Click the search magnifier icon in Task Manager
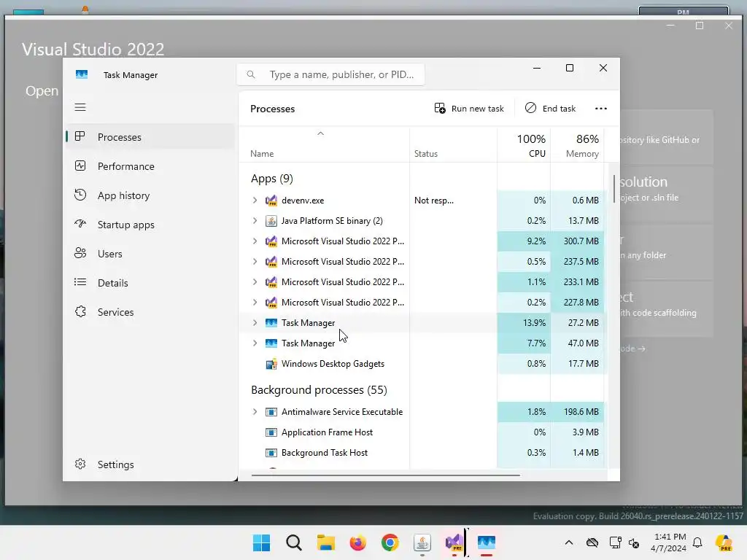747x560 pixels. pos(251,75)
